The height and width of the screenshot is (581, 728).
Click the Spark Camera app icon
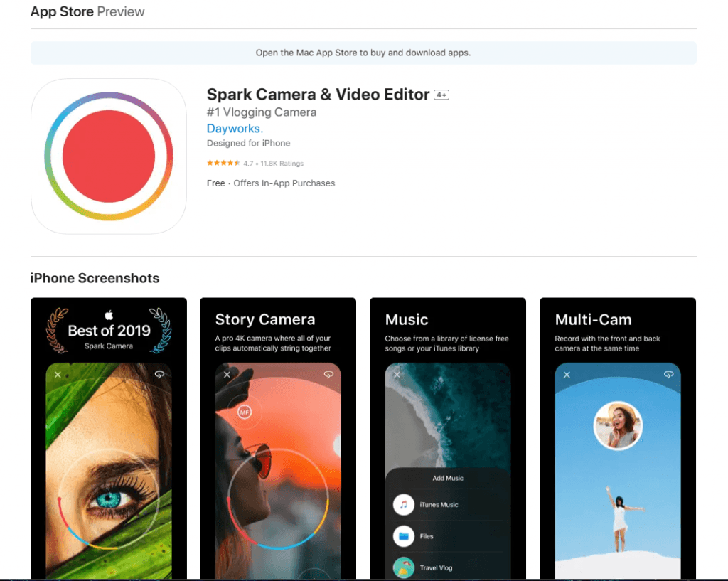coord(108,156)
